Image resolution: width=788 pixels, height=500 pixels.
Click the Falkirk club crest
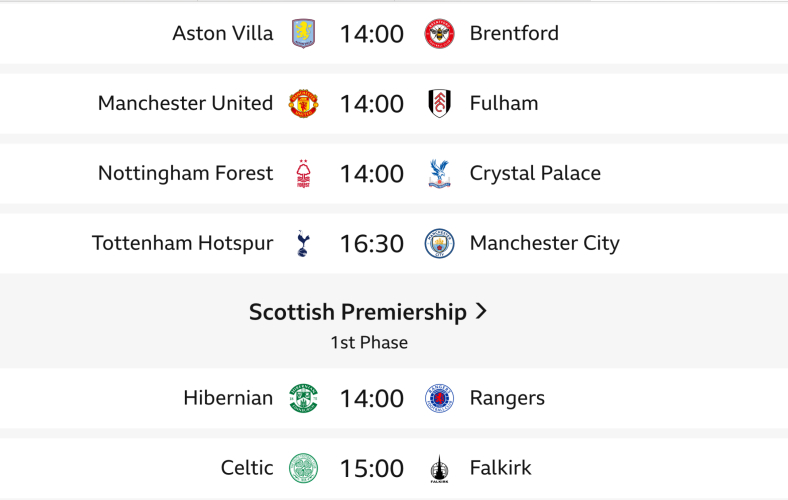439,468
